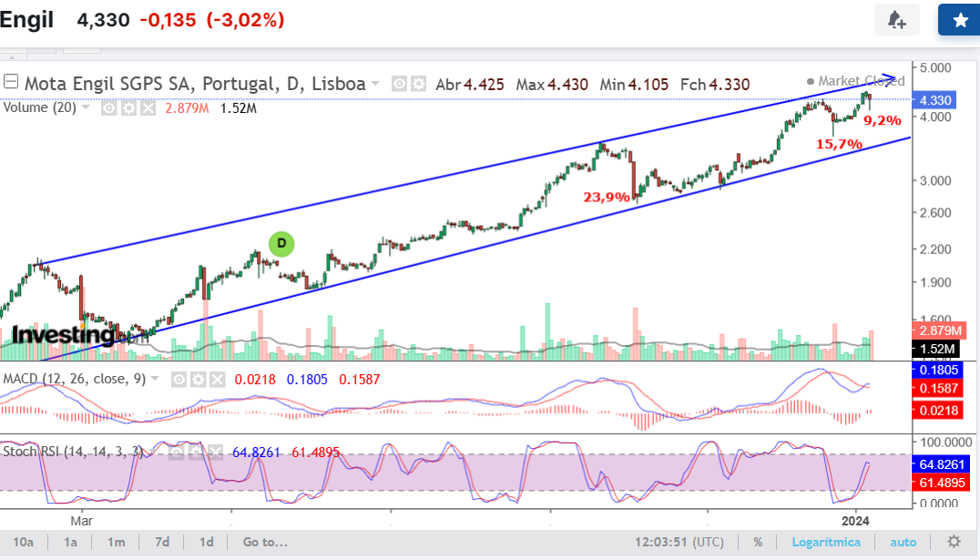Click the 4.330 current price label
The image size is (980, 560).
(x=935, y=100)
